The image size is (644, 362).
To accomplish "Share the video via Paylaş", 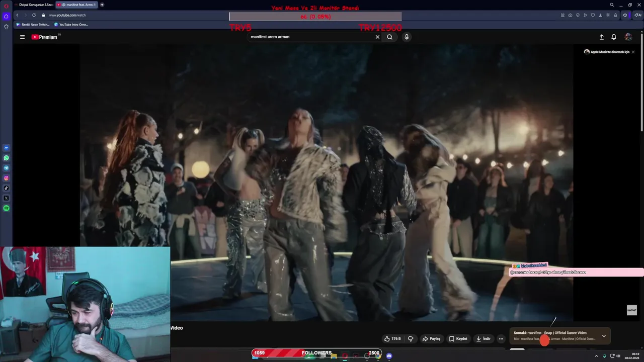I will [x=431, y=339].
